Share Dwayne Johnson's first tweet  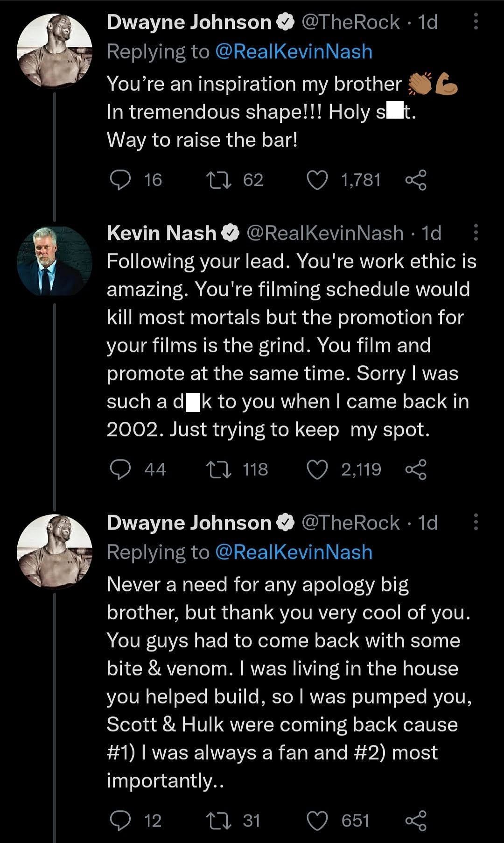click(416, 180)
